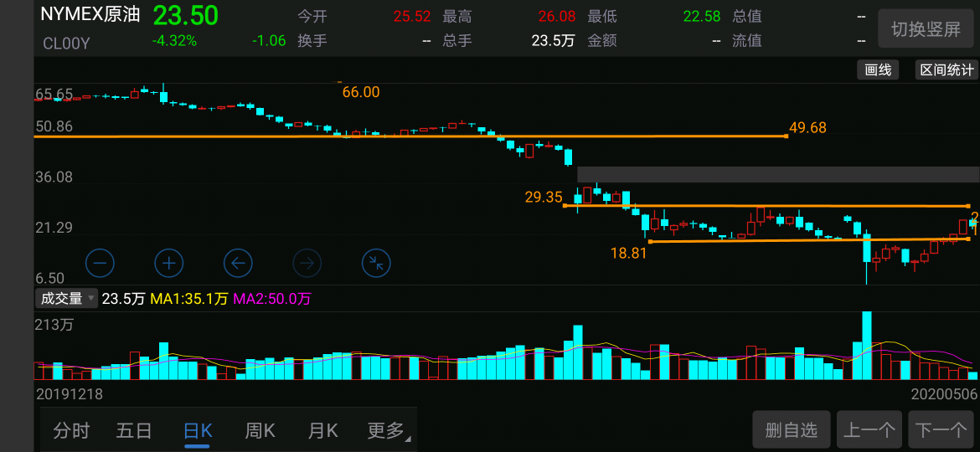Select the 日K tab
Image resolution: width=980 pixels, height=452 pixels.
pyautogui.click(x=198, y=431)
